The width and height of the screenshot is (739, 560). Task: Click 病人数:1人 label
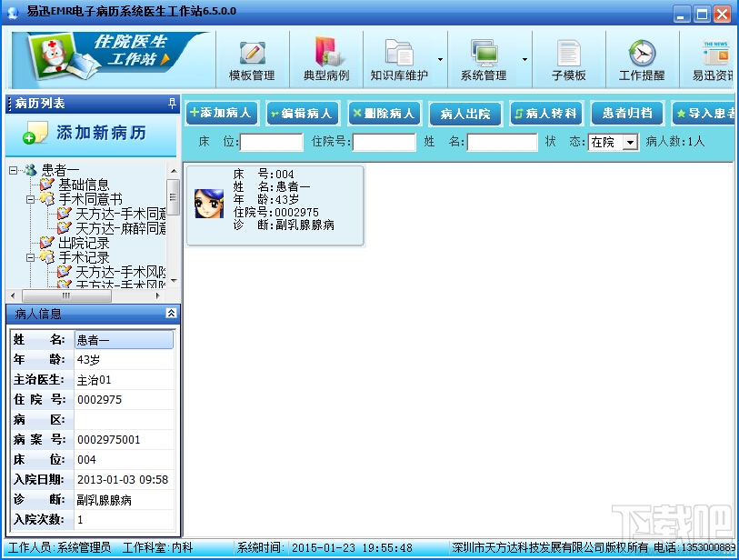[x=674, y=142]
